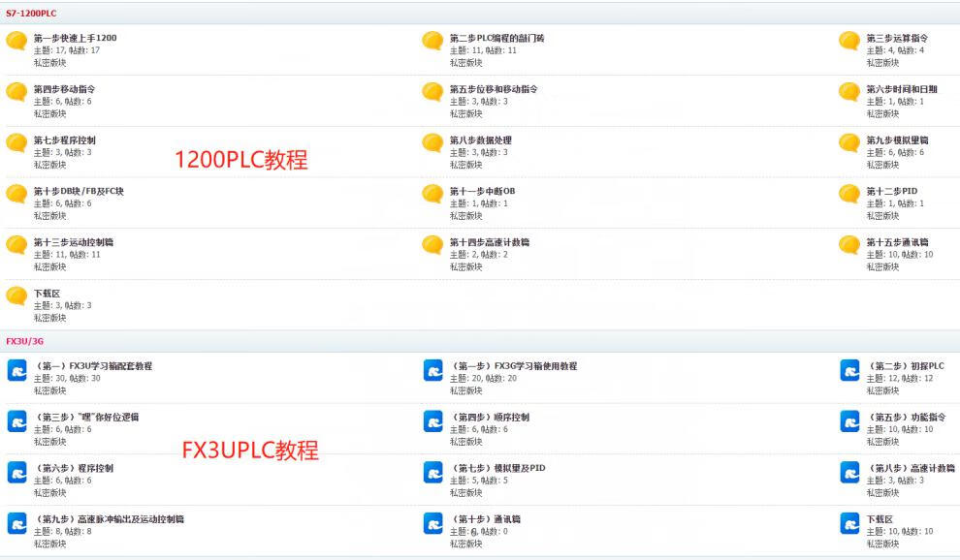Click the blue icon beside (第五步)功能指令

tap(849, 420)
